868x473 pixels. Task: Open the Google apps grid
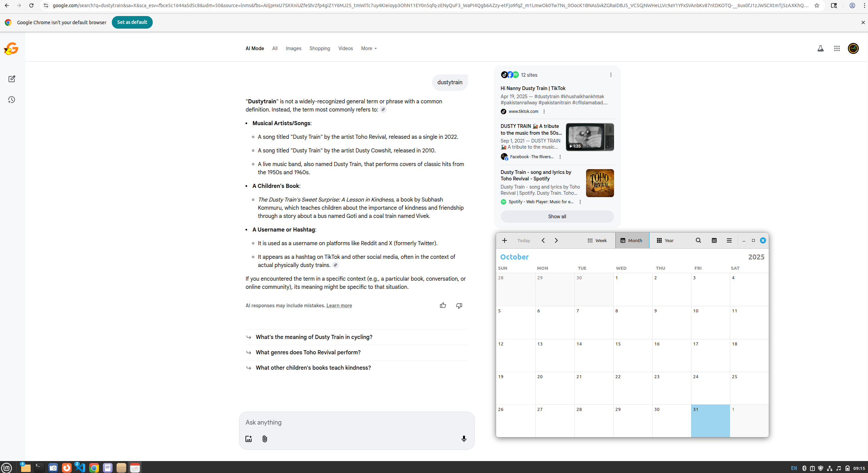click(837, 48)
